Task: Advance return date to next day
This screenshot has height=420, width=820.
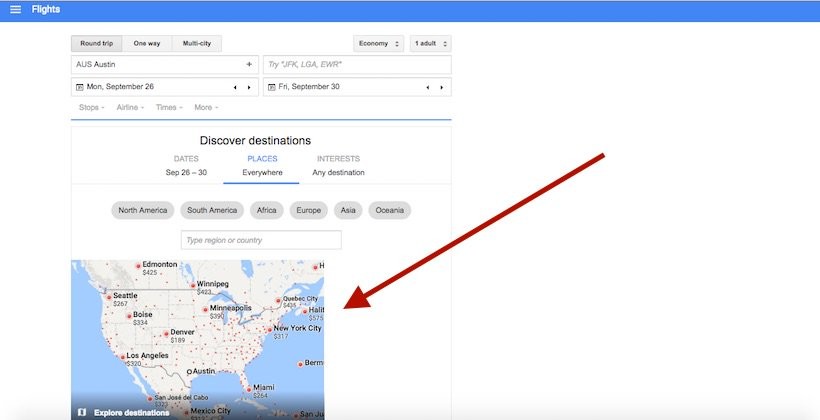Action: pyautogui.click(x=442, y=87)
